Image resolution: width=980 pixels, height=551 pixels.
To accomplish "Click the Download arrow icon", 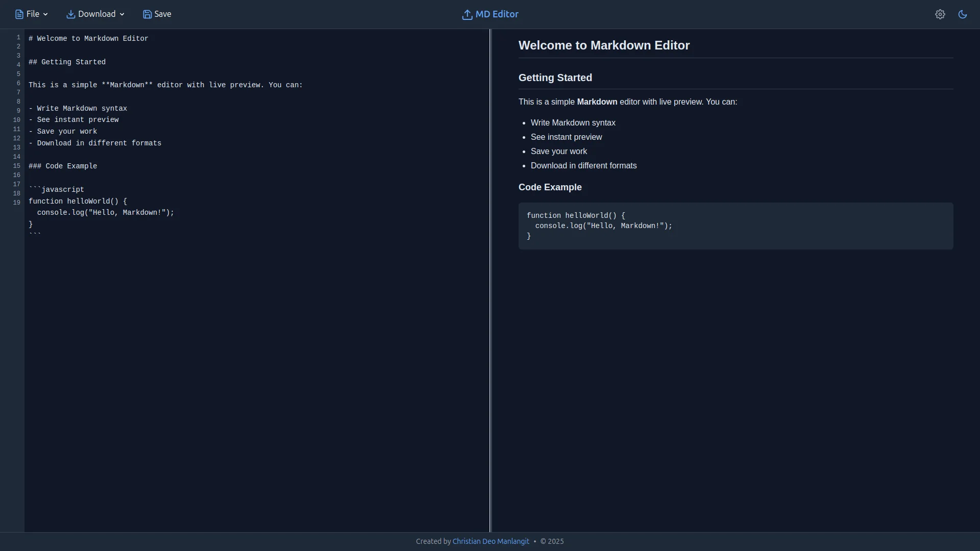I will pyautogui.click(x=71, y=14).
